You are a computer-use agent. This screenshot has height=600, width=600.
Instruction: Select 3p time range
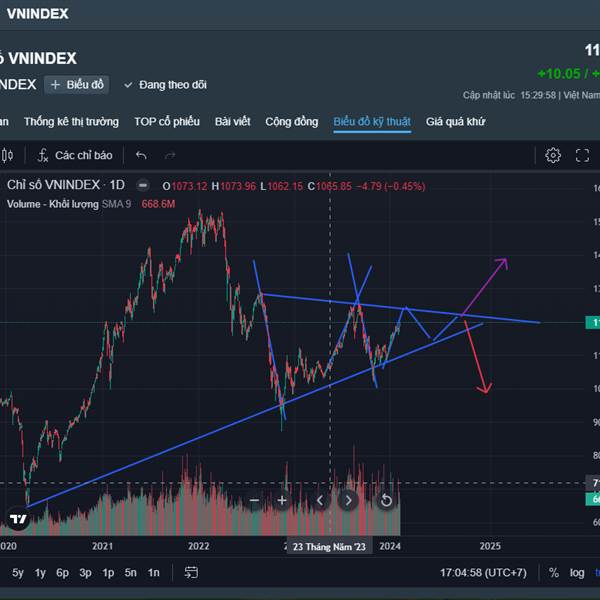(85, 572)
